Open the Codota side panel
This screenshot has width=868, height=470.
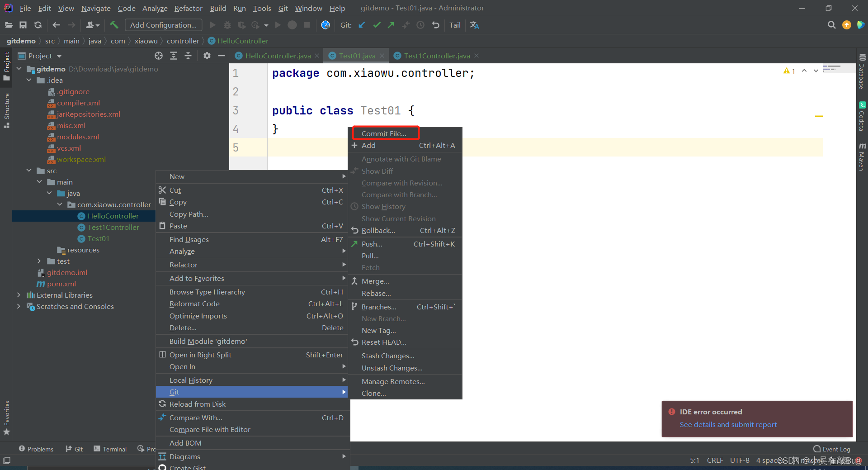[862, 116]
